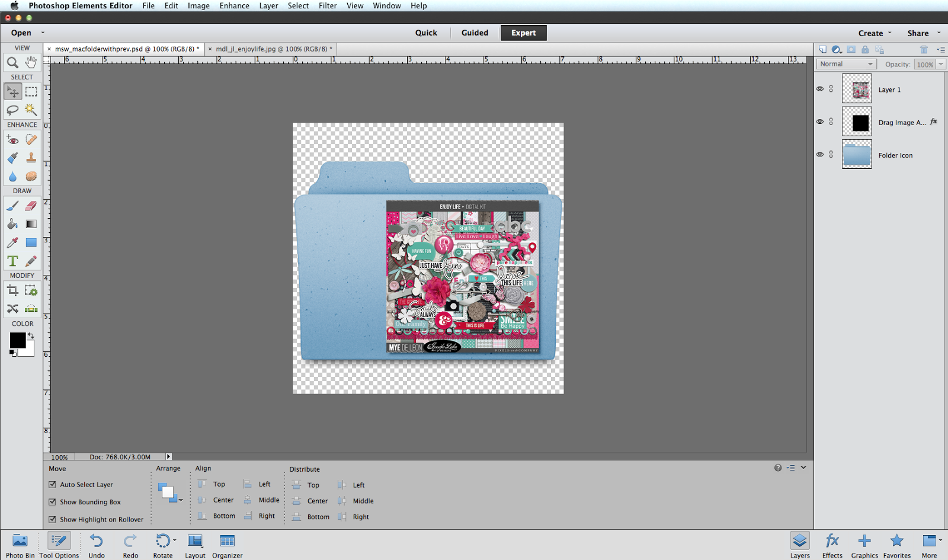The height and width of the screenshot is (560, 948).
Task: Select the Rectangular Marquee tool
Action: point(31,92)
